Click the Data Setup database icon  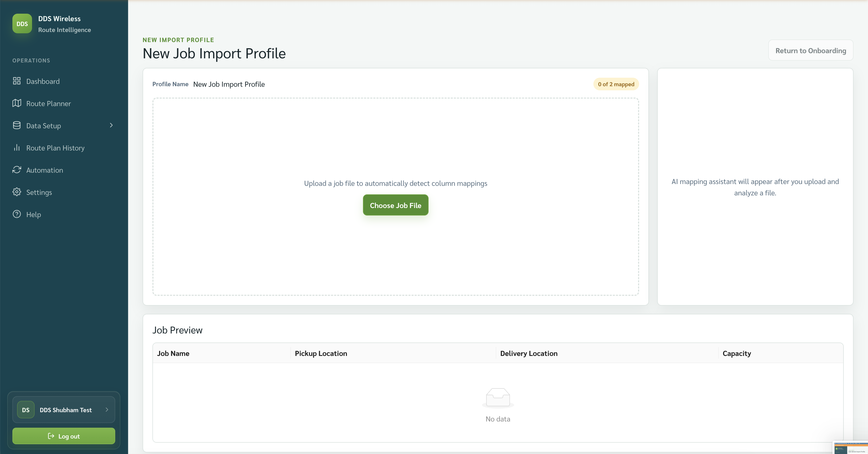(x=17, y=125)
